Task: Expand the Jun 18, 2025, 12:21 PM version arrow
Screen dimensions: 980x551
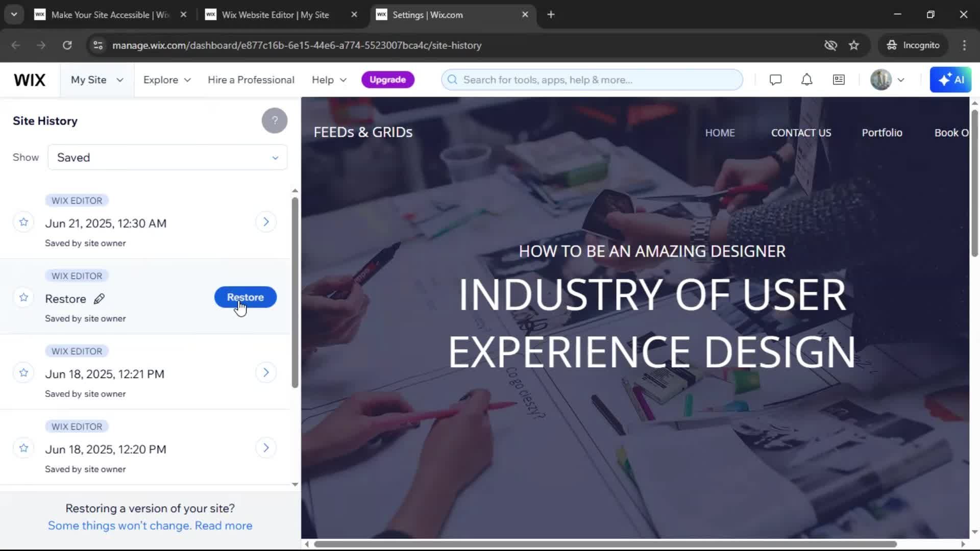Action: [x=266, y=372]
